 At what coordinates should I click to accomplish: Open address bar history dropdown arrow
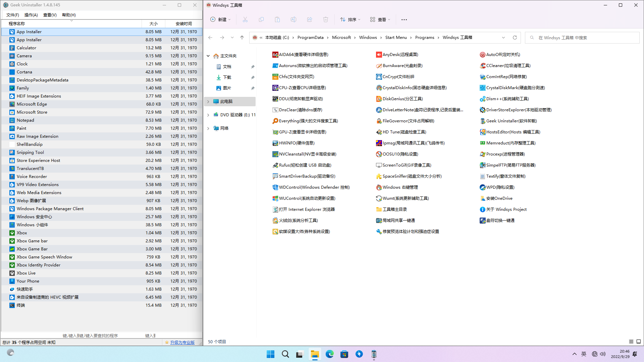coord(503,38)
